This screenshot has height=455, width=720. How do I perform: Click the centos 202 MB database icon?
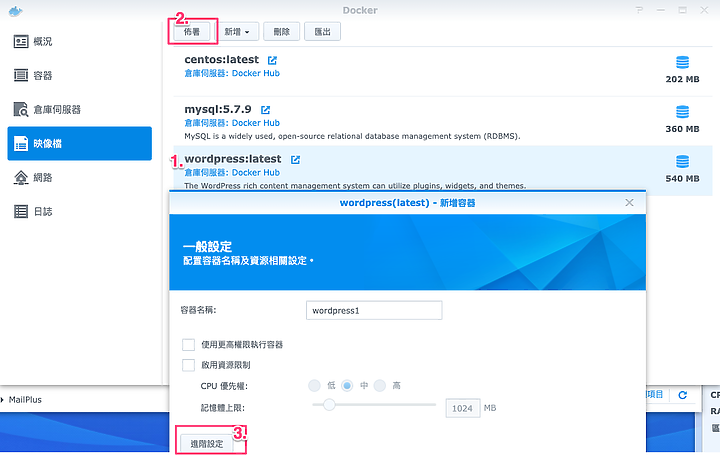682,62
